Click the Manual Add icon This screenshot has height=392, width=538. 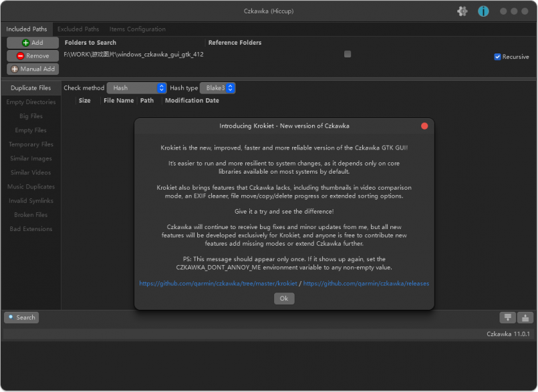pos(15,69)
